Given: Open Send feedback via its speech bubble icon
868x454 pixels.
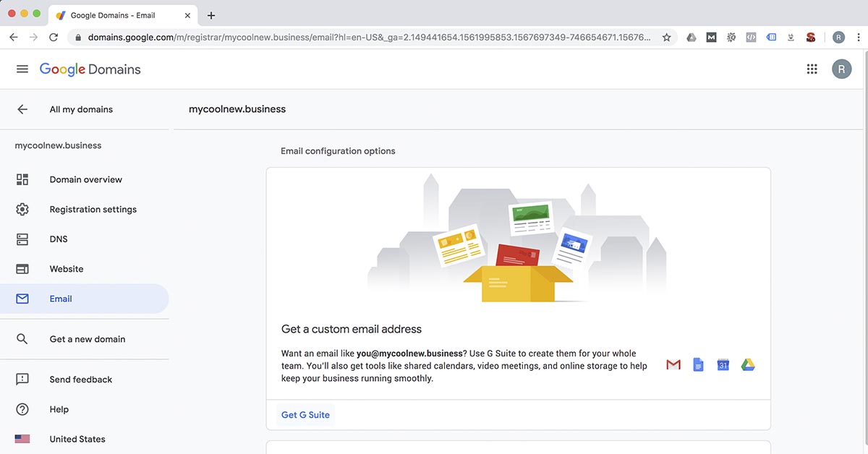Looking at the screenshot, I should click(22, 379).
